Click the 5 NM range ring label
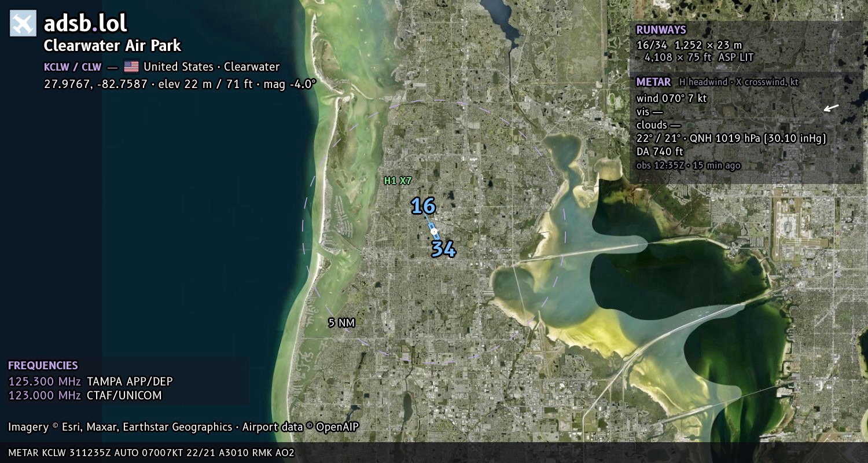This screenshot has height=463, width=868. (341, 323)
